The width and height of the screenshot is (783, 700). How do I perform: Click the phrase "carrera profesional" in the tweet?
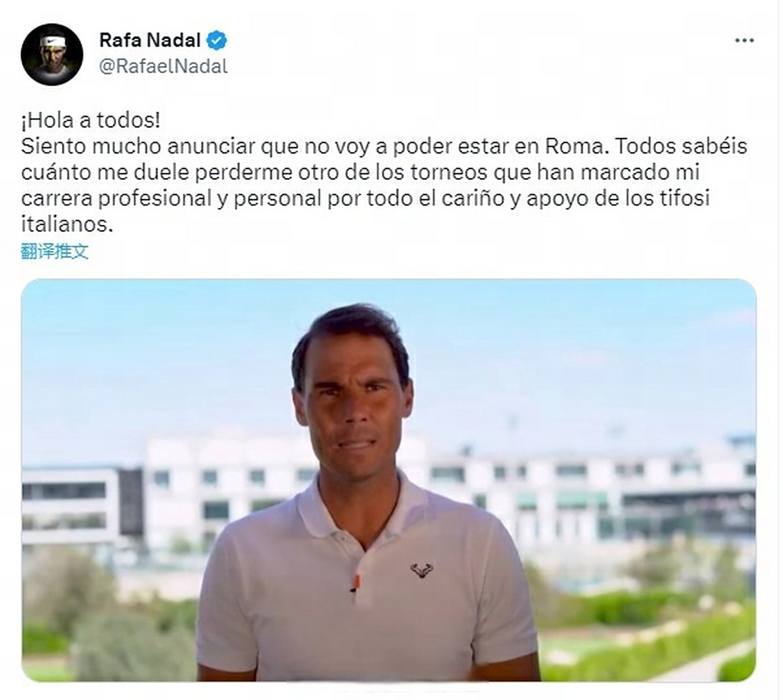tap(116, 198)
